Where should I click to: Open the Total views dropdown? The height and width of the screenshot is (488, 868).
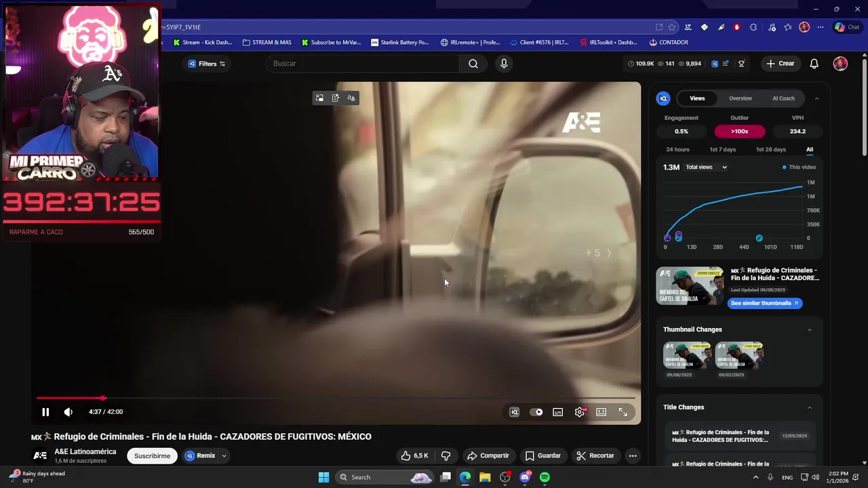point(706,167)
